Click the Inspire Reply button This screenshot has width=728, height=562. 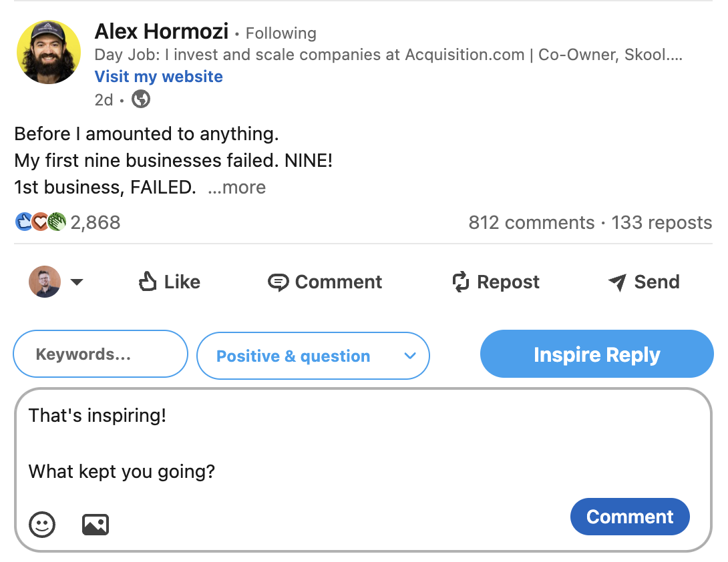pyautogui.click(x=596, y=354)
